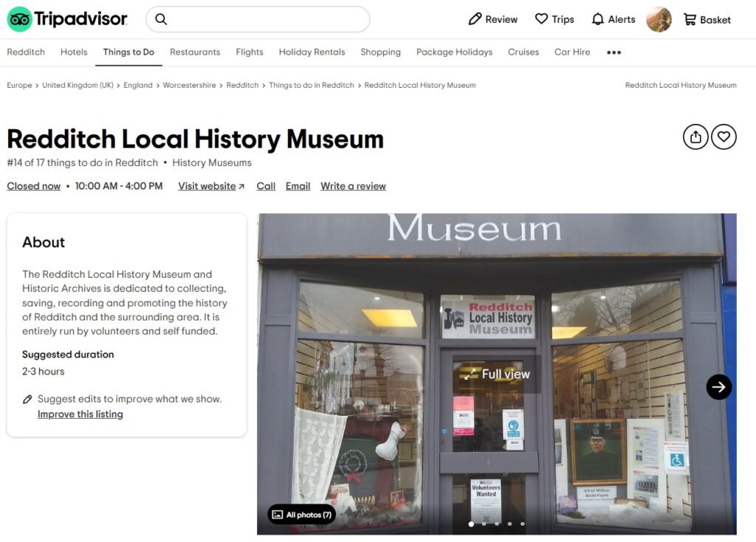This screenshot has height=542, width=756.
Task: Open the Shopping tab
Action: 380,52
